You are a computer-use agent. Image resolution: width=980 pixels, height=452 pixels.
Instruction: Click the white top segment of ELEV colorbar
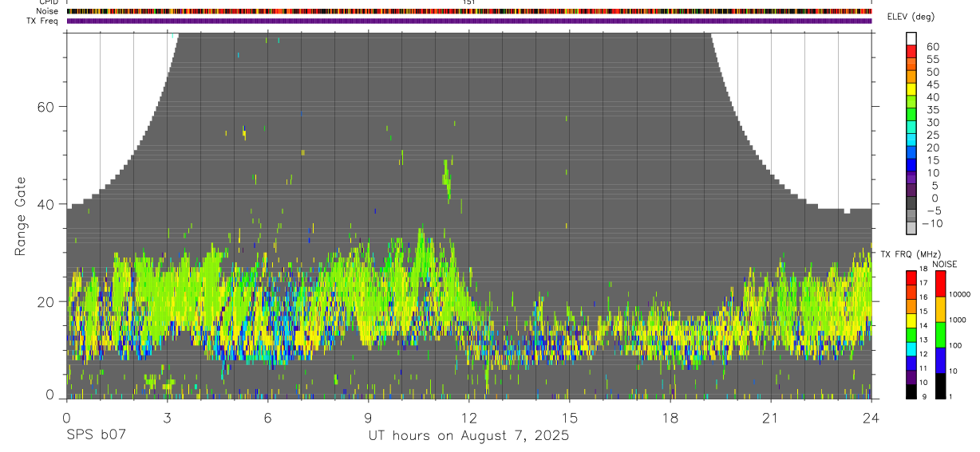(911, 38)
